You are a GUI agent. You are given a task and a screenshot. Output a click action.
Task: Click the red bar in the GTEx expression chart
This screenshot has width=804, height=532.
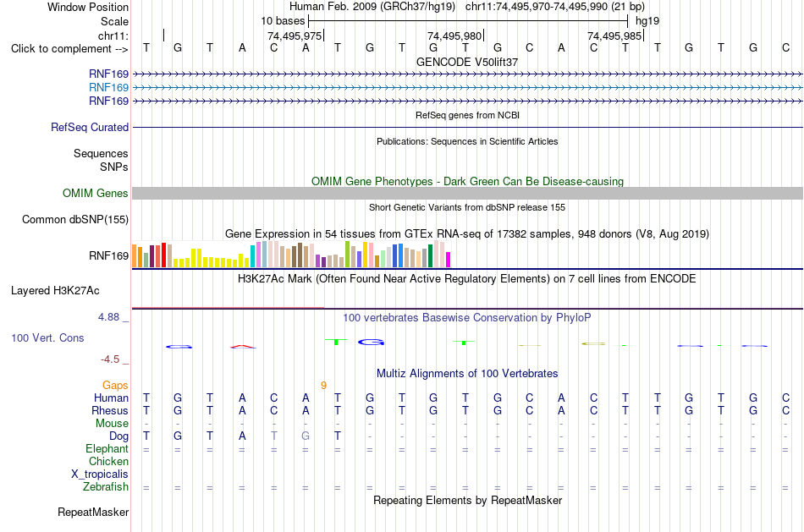coord(163,255)
